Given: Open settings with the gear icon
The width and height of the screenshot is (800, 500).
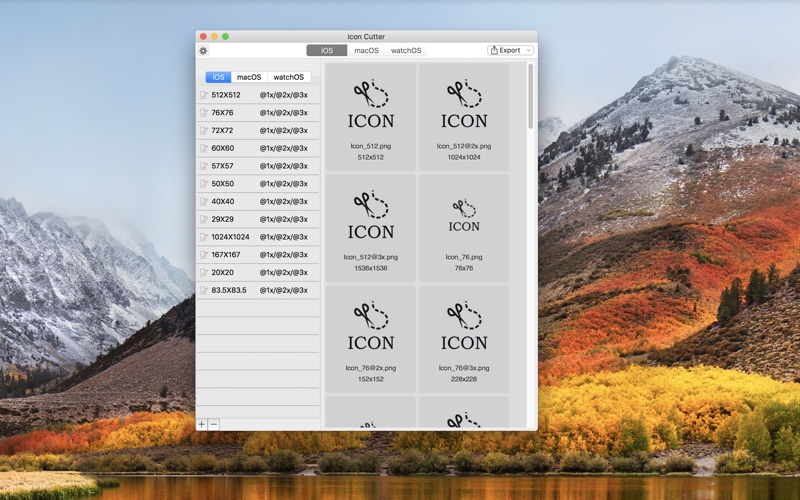Looking at the screenshot, I should (203, 51).
